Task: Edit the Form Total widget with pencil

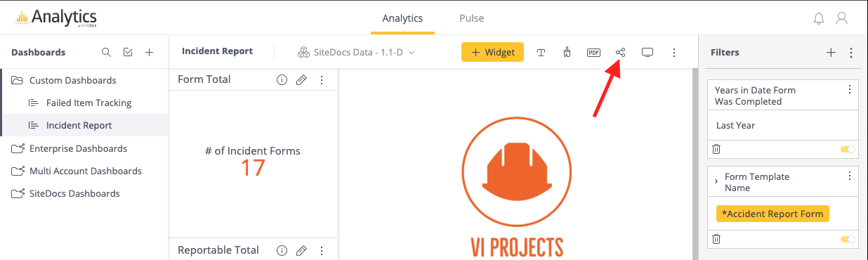Action: [301, 80]
